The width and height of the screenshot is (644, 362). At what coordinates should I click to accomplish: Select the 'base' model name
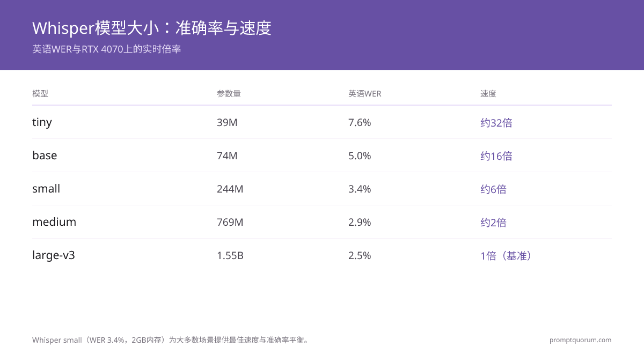[45, 156]
